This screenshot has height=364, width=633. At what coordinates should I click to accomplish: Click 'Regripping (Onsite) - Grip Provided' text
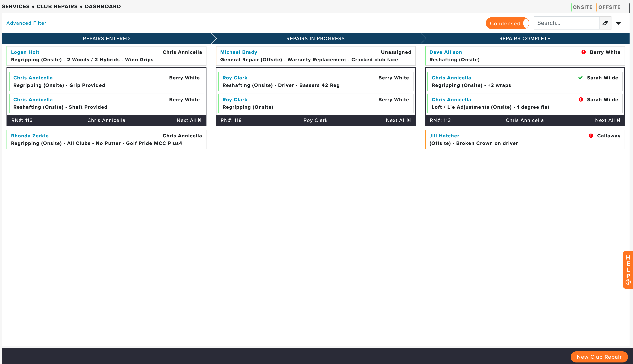(x=59, y=85)
